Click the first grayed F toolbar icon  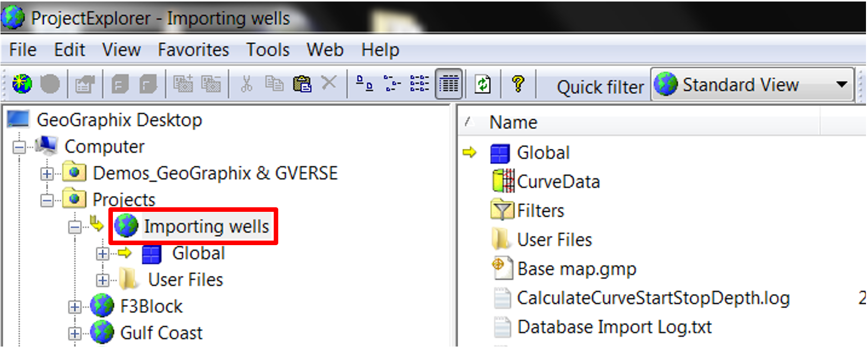coord(120,84)
